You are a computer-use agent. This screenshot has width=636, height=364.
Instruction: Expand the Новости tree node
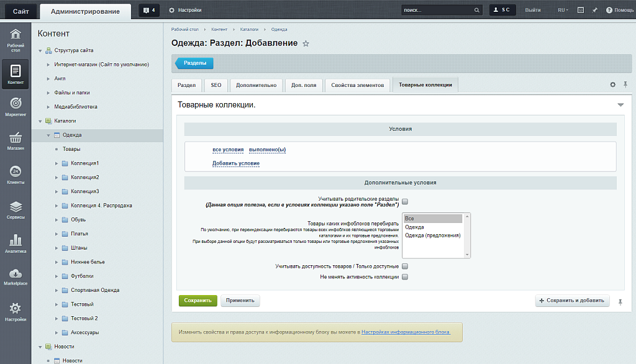40,347
